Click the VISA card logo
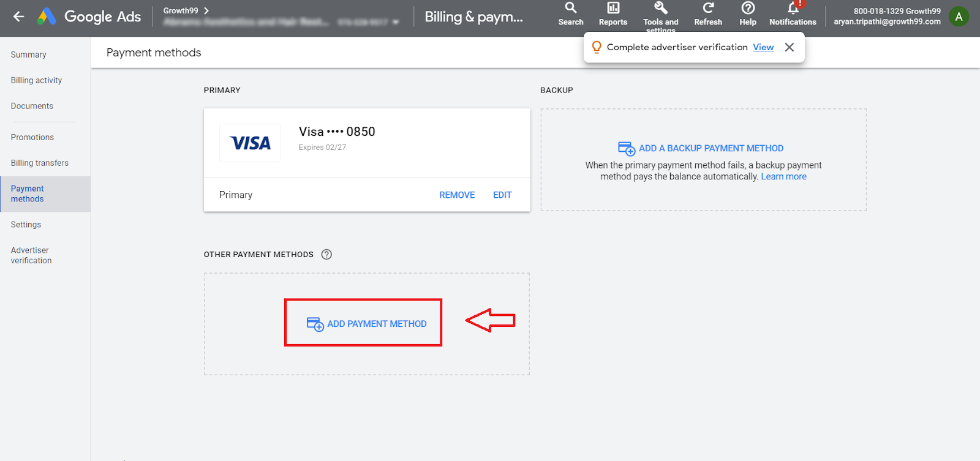 (x=250, y=143)
